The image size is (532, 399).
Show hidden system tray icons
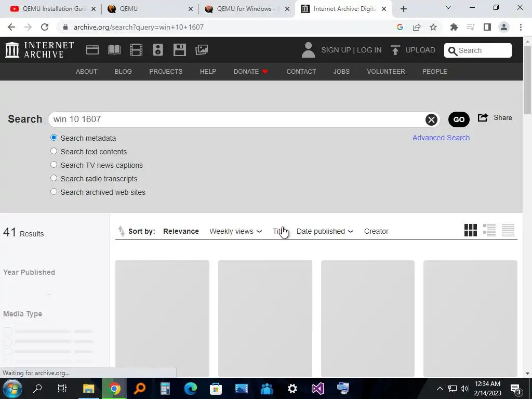pyautogui.click(x=440, y=389)
